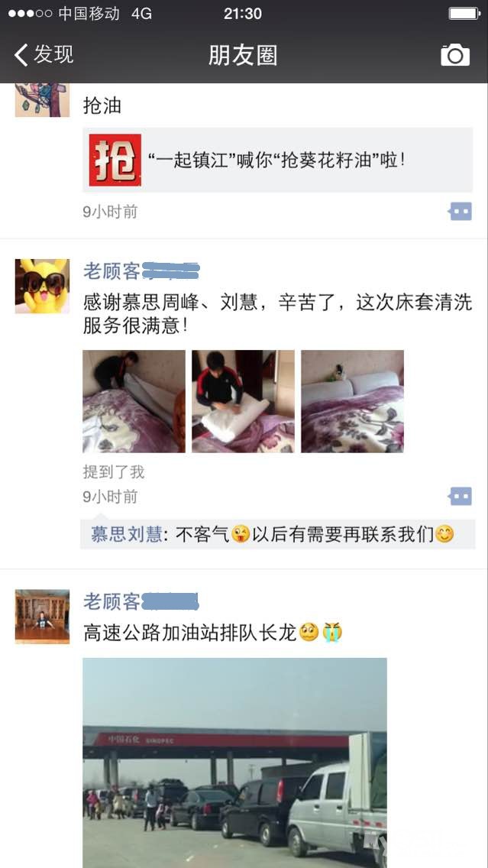Open the 抢葵花籽油 shared link card
Viewport: 488px width, 868px height.
278,160
